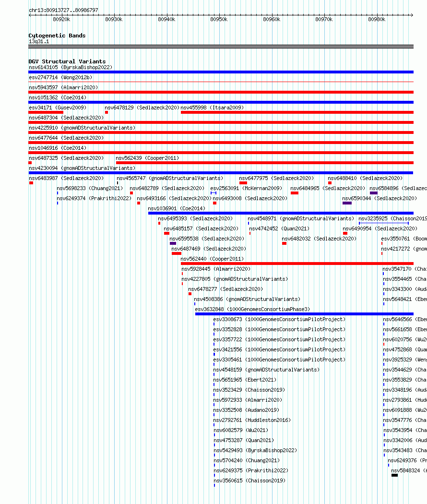Screen dimensions: 427x504
Task: Click the esv3421556 pilot project label
Action: (279, 350)
